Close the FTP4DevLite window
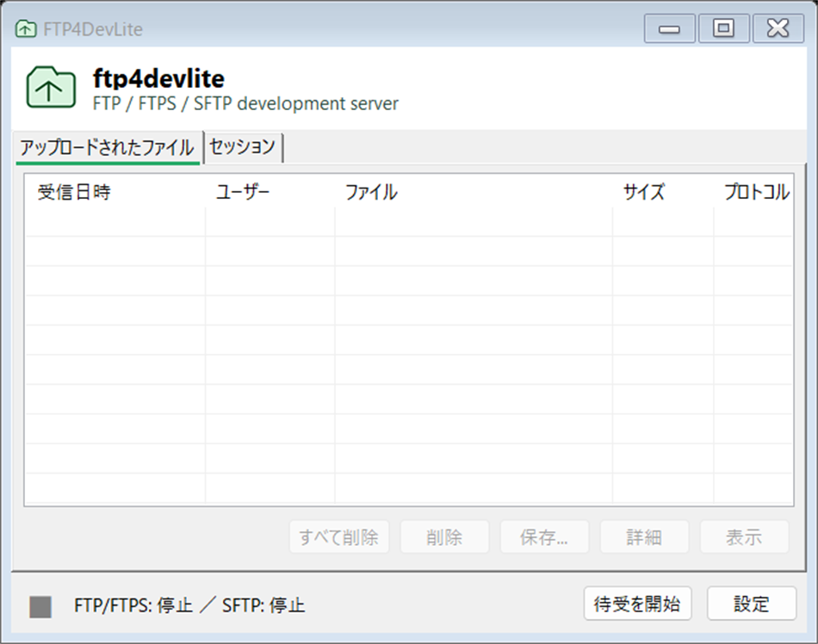Viewport: 818px width, 644px height. [778, 28]
